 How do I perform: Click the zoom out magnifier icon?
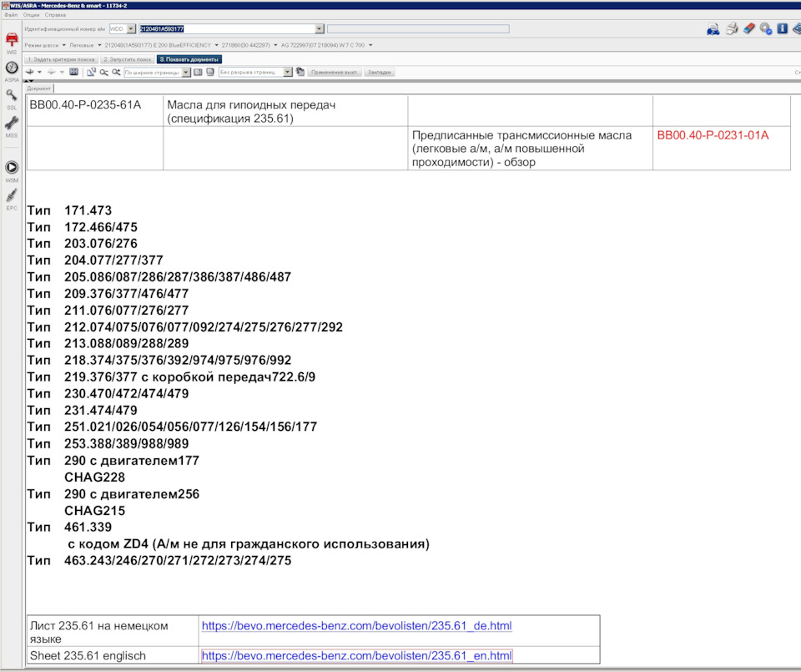(x=103, y=72)
